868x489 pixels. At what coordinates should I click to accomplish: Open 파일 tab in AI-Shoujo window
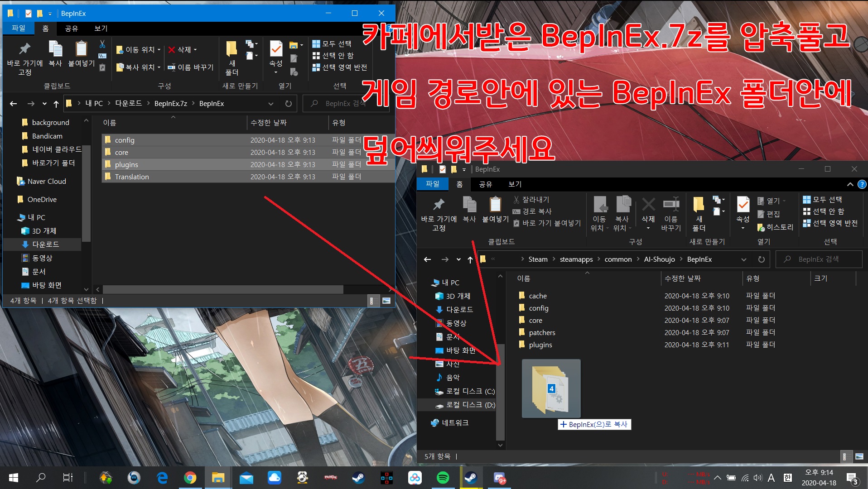click(x=433, y=184)
